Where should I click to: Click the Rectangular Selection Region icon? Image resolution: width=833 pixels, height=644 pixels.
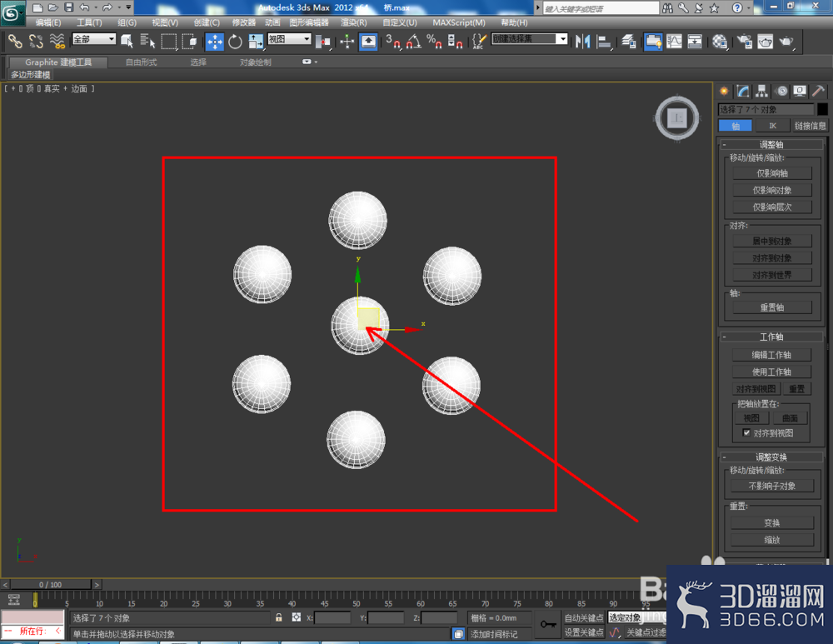(169, 42)
